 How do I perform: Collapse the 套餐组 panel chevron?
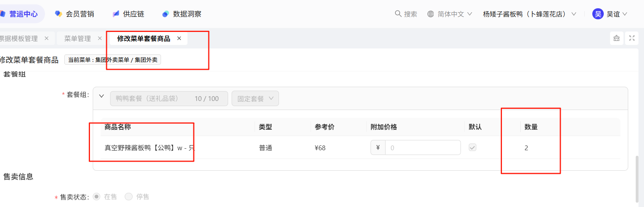point(101,96)
